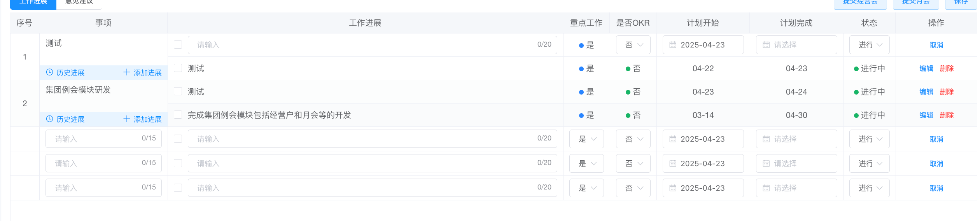Click 编辑 for the 03-14 progress row
Viewport: 980px width, 221px height.
click(926, 115)
